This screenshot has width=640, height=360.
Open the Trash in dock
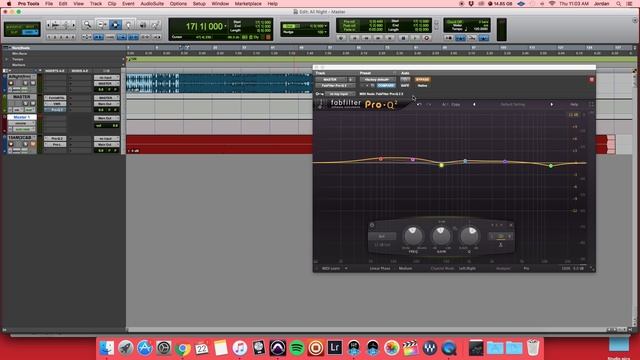(533, 348)
